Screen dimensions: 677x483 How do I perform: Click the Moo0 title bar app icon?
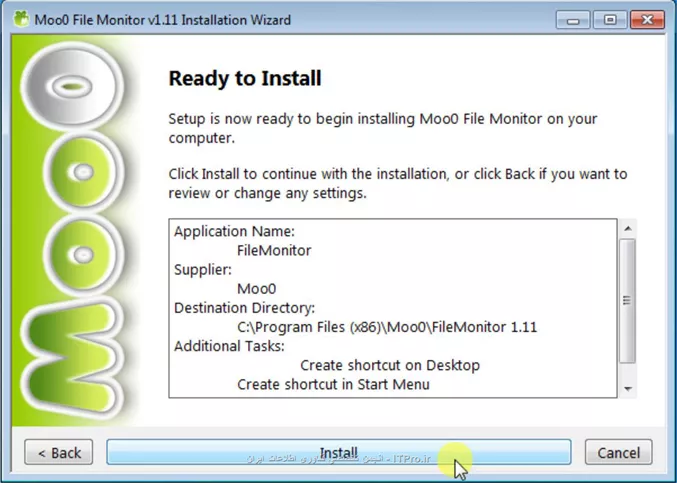pyautogui.click(x=21, y=19)
